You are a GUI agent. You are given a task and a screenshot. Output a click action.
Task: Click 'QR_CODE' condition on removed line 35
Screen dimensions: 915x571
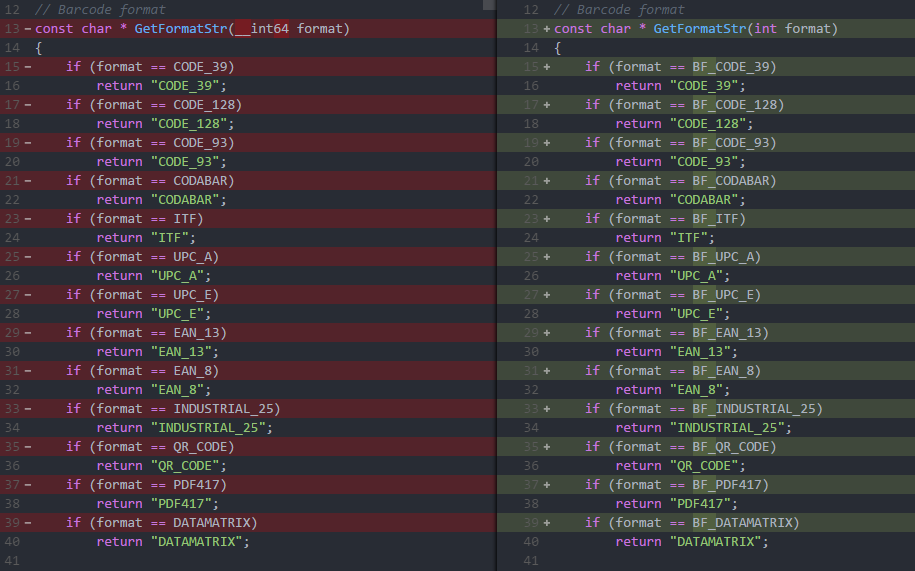coord(200,446)
